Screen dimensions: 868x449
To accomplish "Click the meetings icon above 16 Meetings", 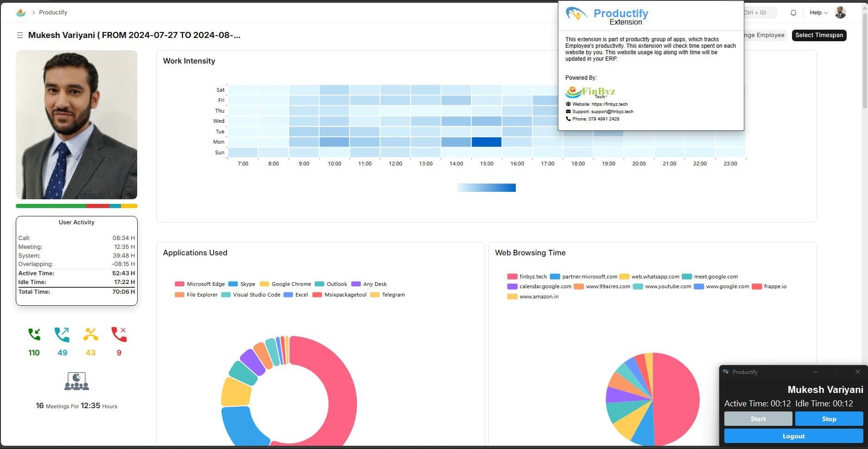I will (x=76, y=380).
